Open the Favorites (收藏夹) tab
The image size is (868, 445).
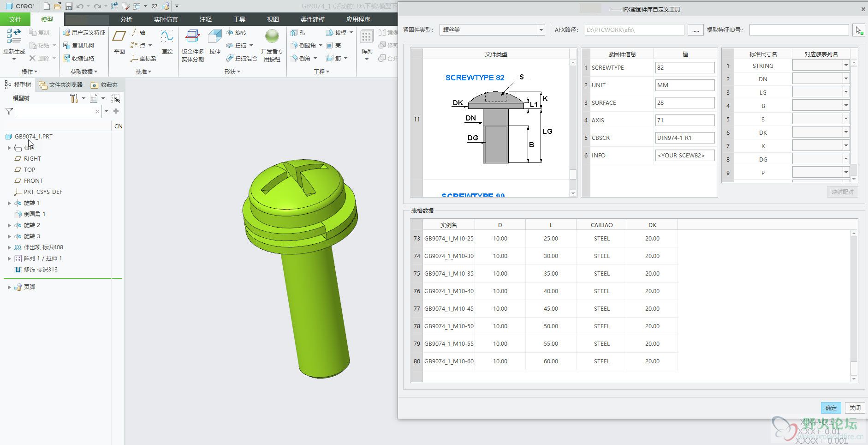[x=105, y=85]
